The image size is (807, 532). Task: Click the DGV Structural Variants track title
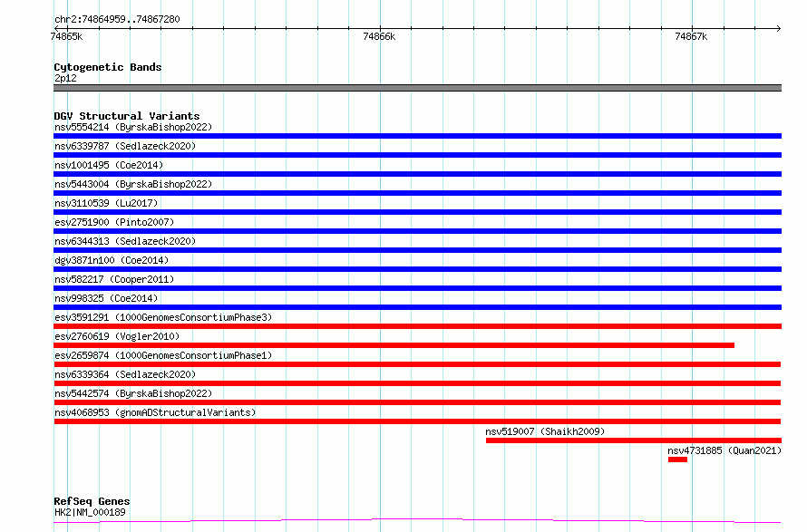coord(127,116)
